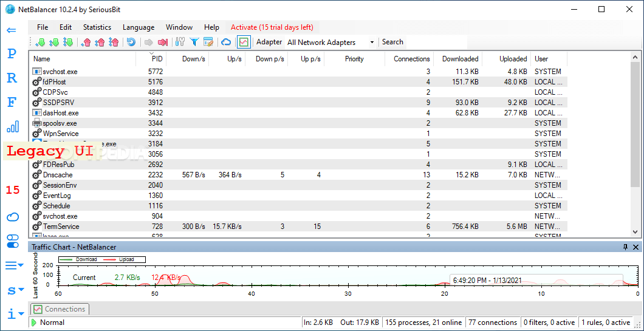Sort by the Connections column header
This screenshot has width=644, height=331.
point(409,59)
